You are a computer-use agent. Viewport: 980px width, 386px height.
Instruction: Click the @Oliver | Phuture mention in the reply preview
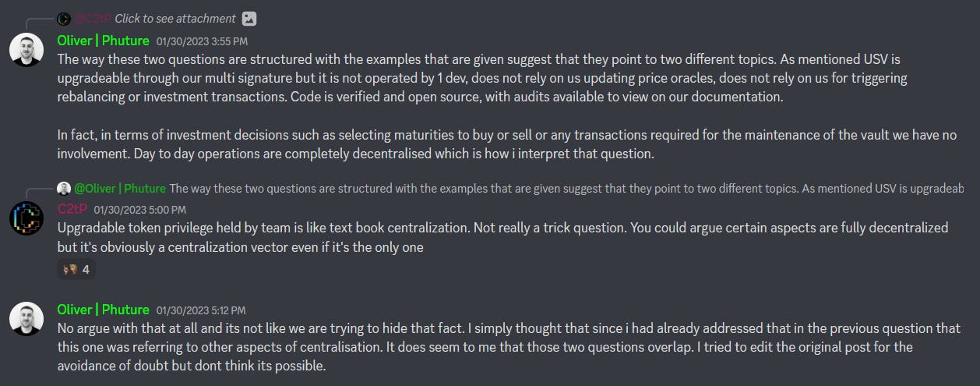click(x=120, y=189)
